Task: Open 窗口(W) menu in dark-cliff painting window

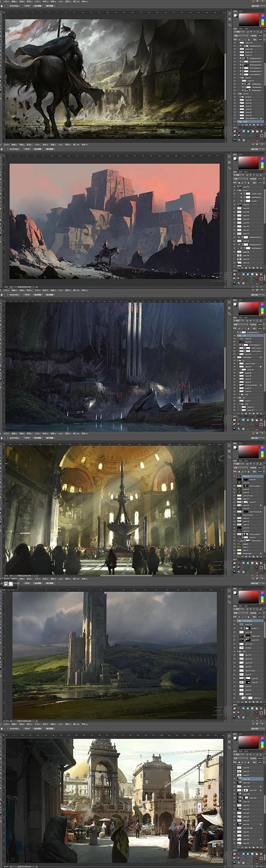Action: click(76, 290)
